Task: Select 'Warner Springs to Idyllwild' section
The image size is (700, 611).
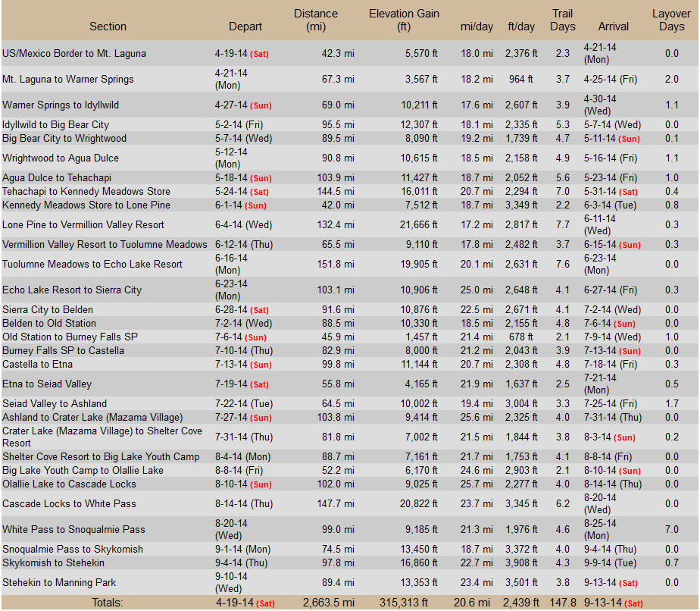Action: point(61,105)
